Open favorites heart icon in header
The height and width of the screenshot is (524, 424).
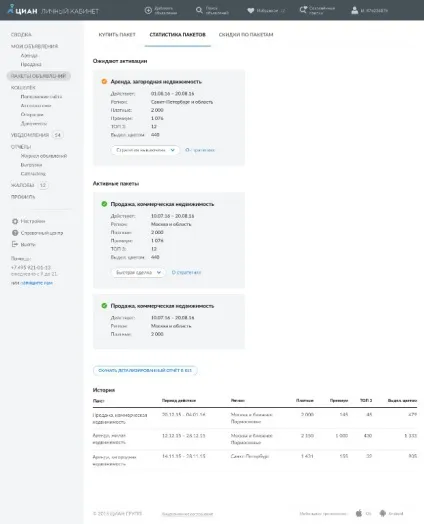coord(251,10)
